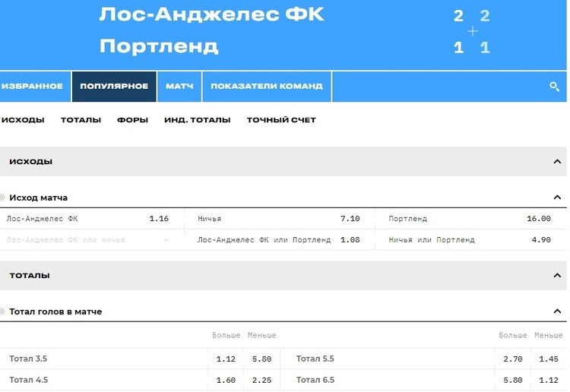Click the Тотал 4.5 row label
This screenshot has width=570, height=392.
(29, 380)
